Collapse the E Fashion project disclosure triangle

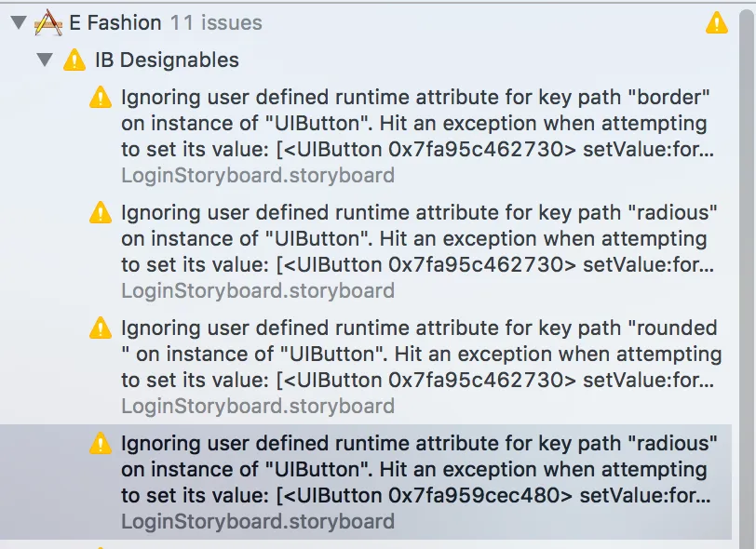tap(19, 23)
